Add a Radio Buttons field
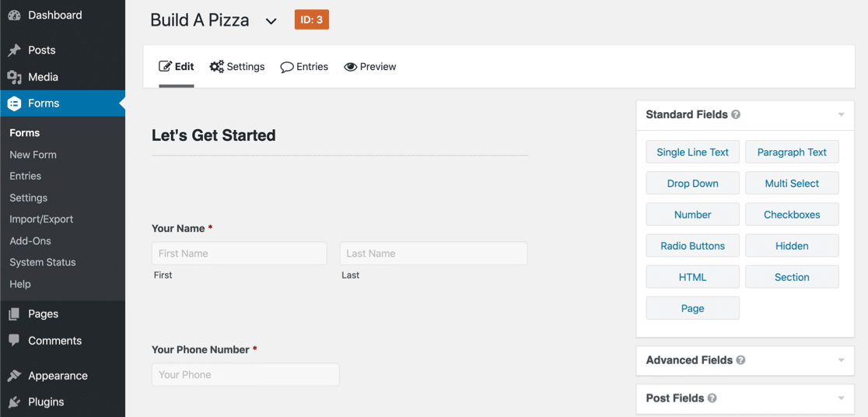Screen dimensions: 868x417 click(692, 246)
